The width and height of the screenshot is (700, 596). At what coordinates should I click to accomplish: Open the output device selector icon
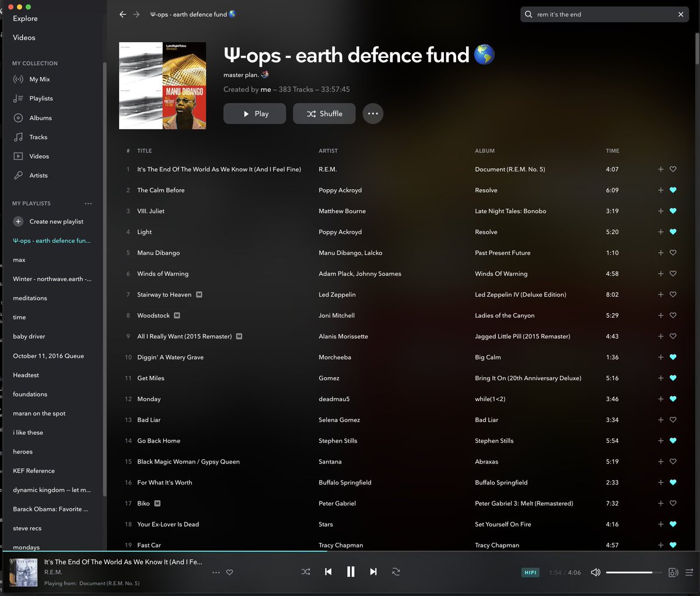point(673,572)
